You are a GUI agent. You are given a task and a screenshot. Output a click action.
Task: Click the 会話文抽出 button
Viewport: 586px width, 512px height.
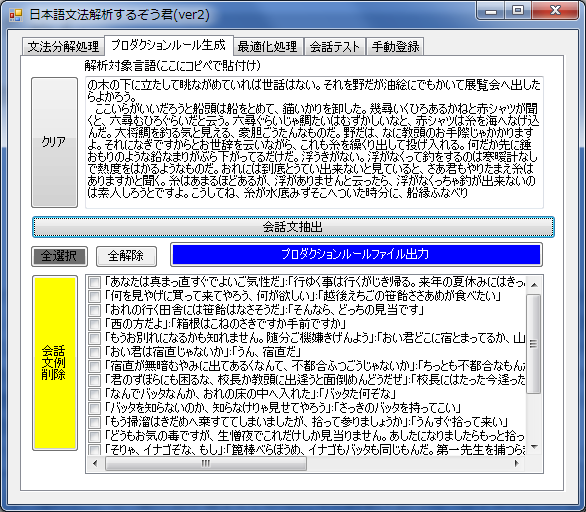point(293,227)
